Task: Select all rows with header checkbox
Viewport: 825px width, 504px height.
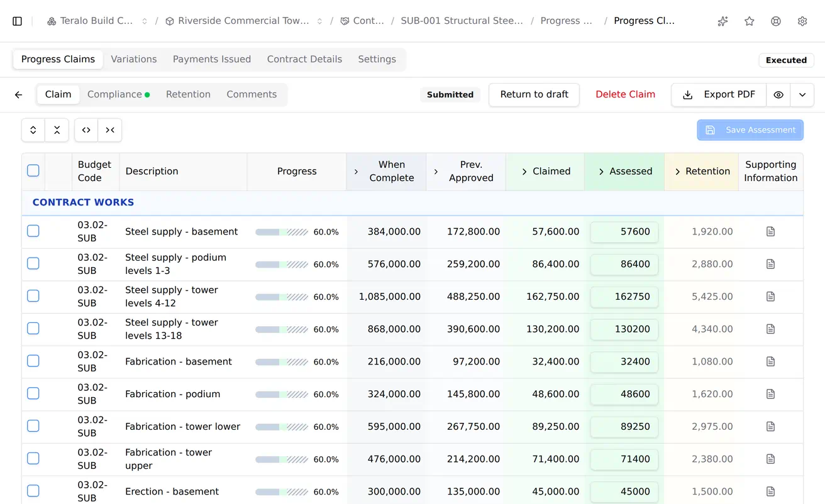Action: tap(33, 171)
